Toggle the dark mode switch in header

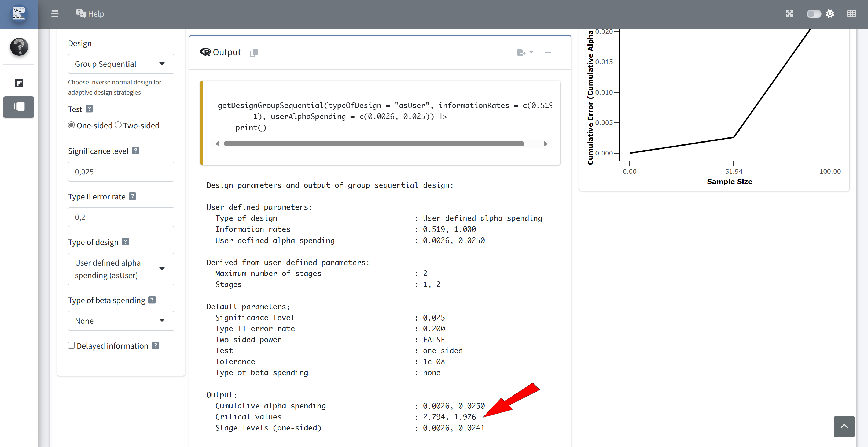point(813,14)
